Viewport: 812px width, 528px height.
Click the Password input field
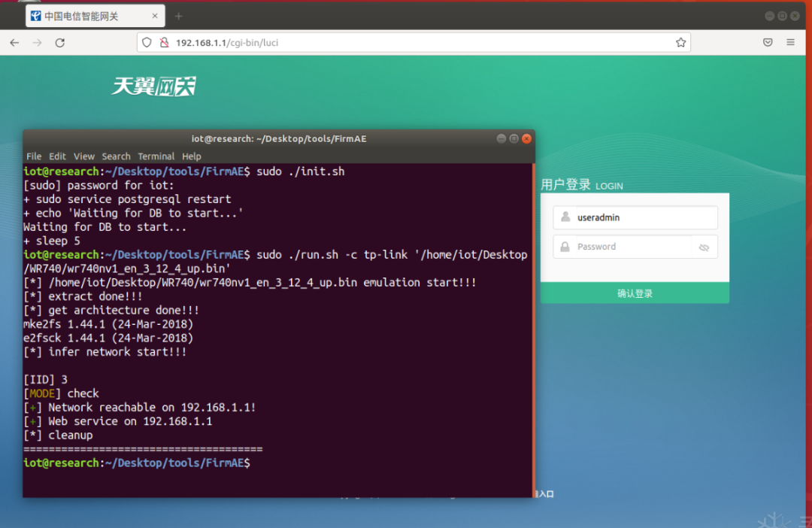click(x=635, y=247)
